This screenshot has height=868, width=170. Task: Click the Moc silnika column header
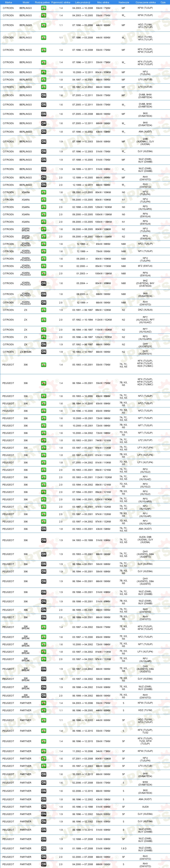coord(103,2)
